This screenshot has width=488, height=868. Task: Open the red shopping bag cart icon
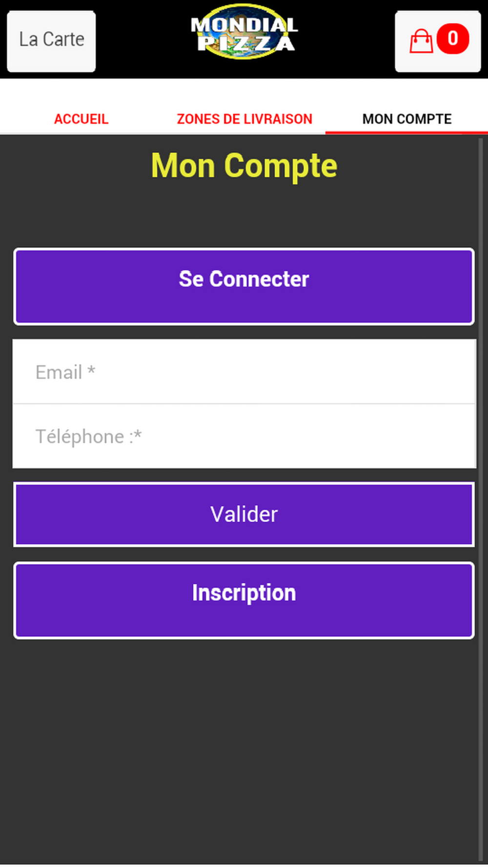click(421, 41)
